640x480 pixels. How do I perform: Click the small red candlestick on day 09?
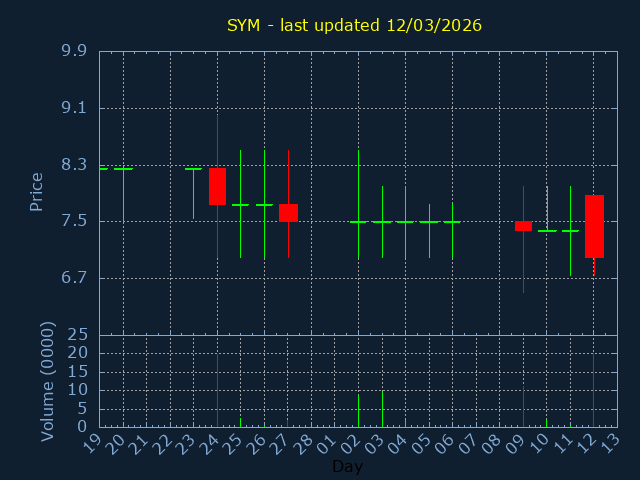point(523,226)
